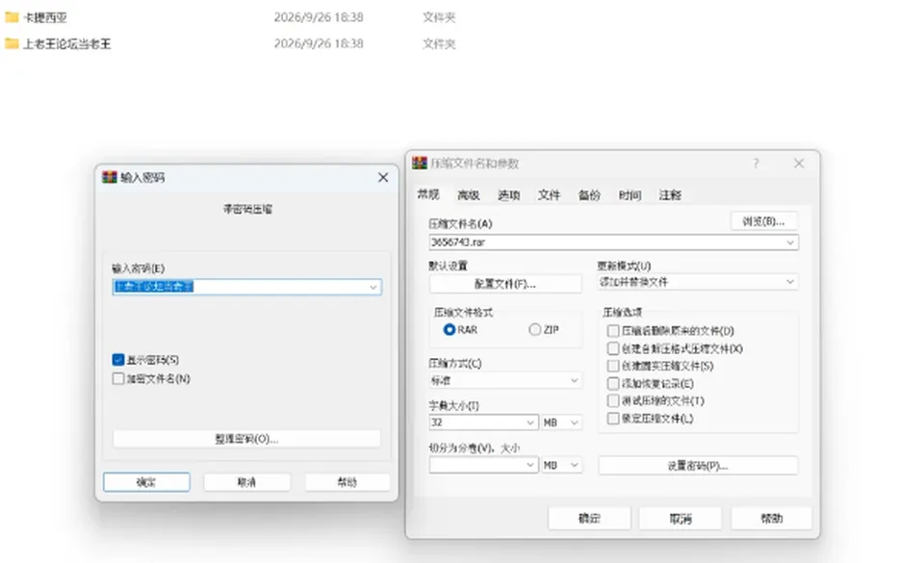
Task: Open the 时间 tab
Action: point(629,195)
